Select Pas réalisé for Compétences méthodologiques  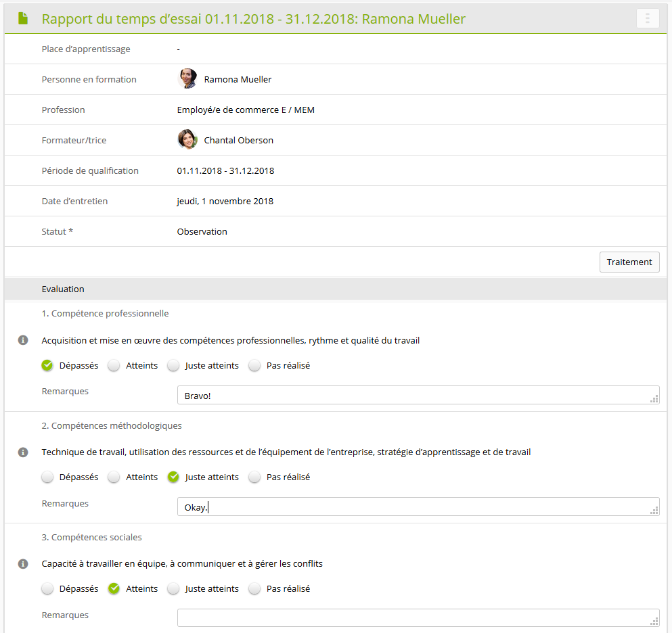(254, 477)
